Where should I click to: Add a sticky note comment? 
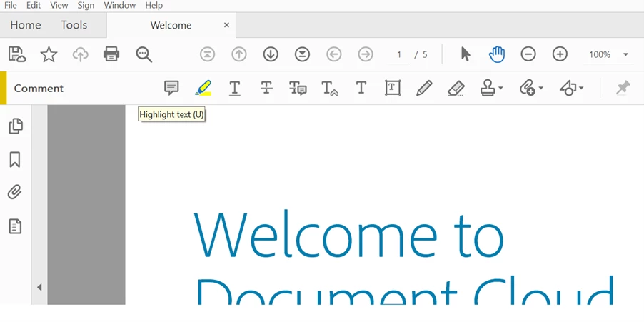(171, 88)
